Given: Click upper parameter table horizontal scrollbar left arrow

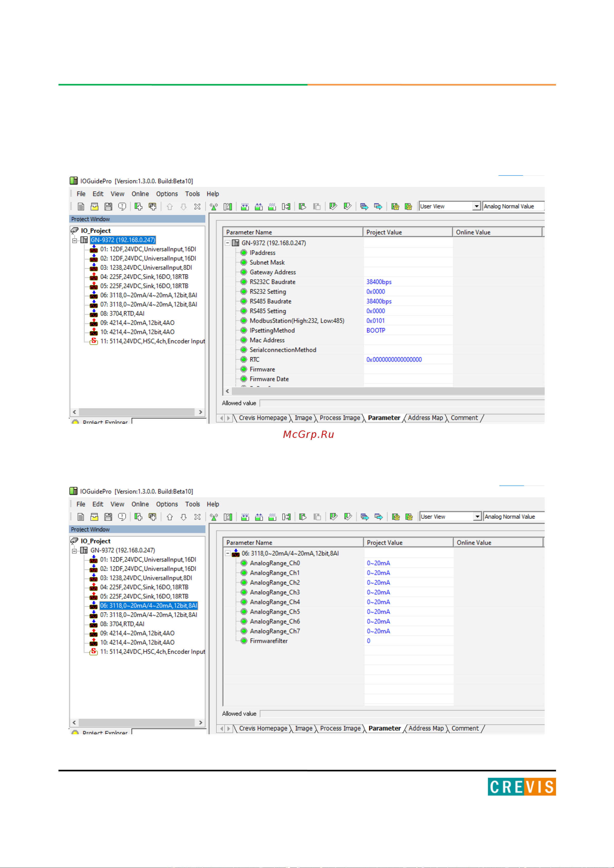Looking at the screenshot, I should click(227, 391).
